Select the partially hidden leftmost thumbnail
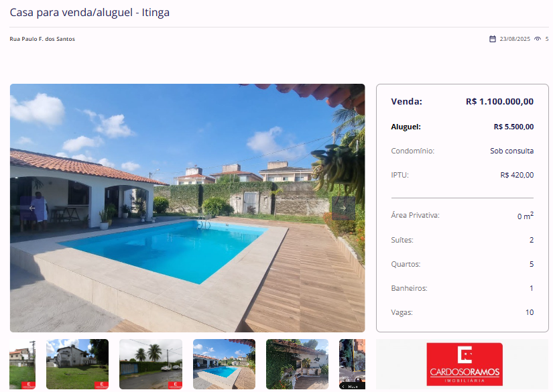 [x=23, y=364]
